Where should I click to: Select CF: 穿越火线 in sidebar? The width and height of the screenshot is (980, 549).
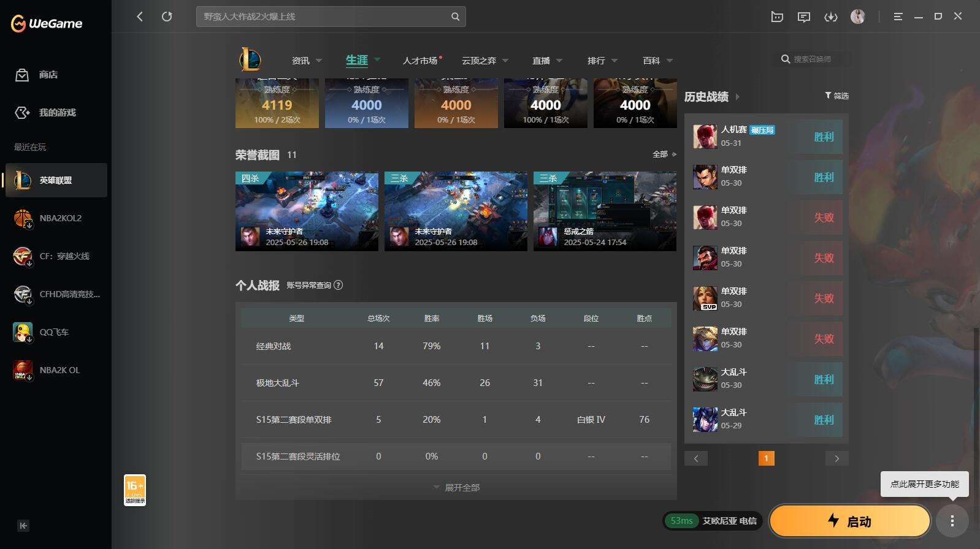point(56,256)
